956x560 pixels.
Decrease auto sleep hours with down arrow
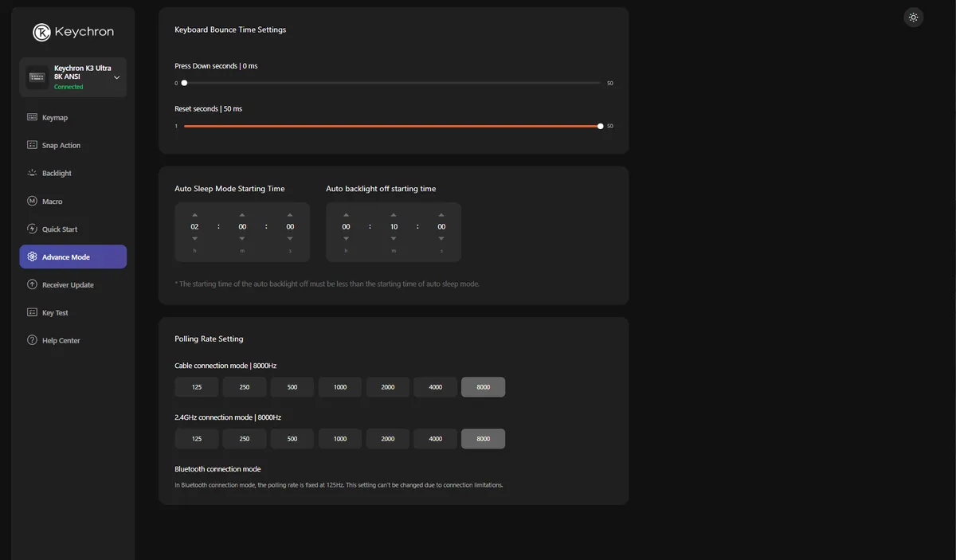[x=194, y=238]
